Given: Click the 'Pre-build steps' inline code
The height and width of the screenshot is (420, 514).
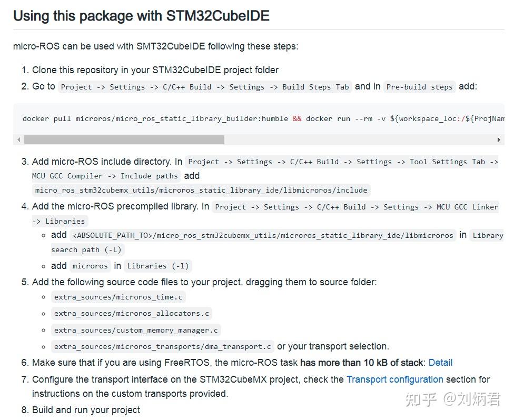Looking at the screenshot, I should (419, 87).
